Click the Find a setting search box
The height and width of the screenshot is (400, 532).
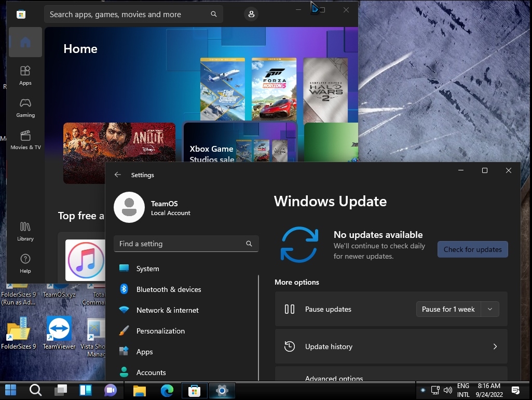[x=179, y=244]
